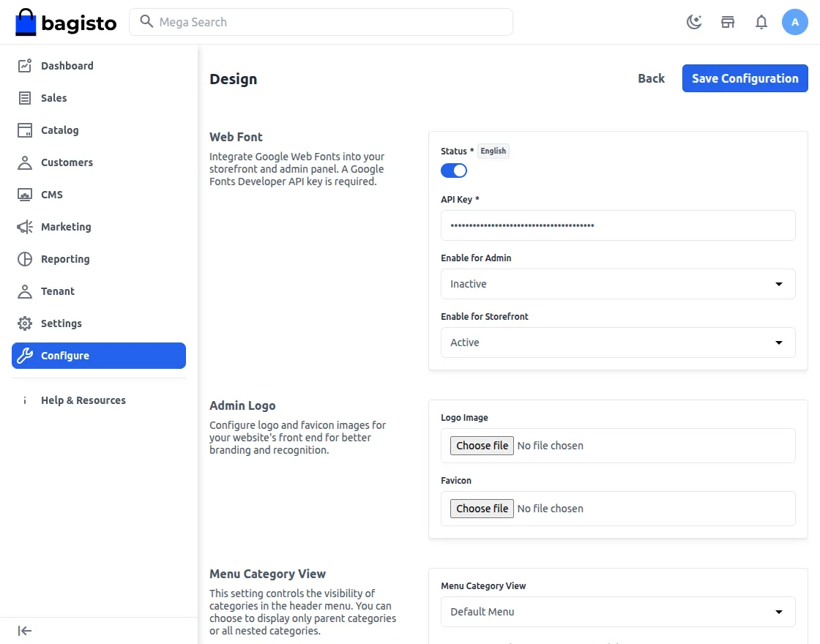Select the Configure menu label

(65, 356)
